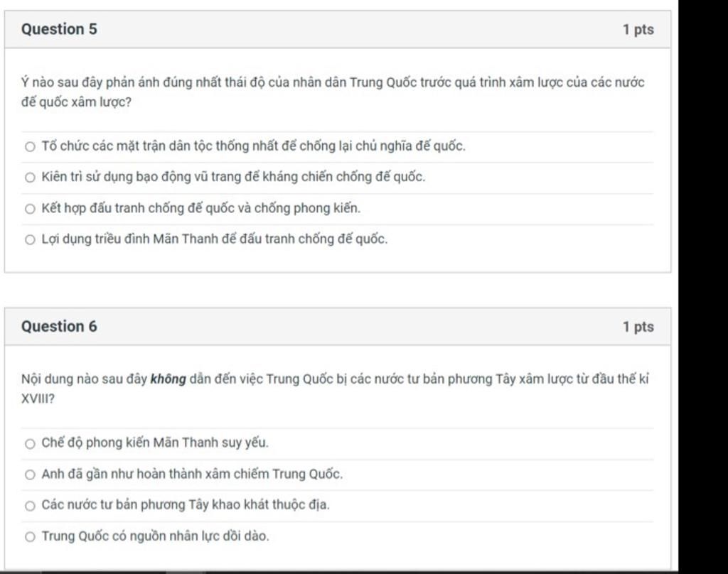Click answer text 'Anh đã gần như hoàn thành xâm chiếm Trung Quốc'
Image resolution: width=728 pixels, height=574 pixels.
(x=192, y=474)
